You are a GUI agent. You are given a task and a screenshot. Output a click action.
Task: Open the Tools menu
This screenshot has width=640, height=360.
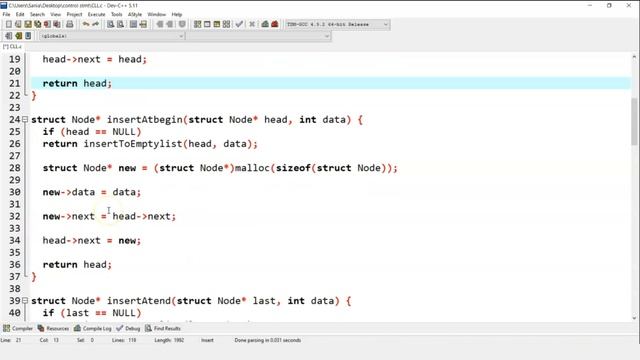click(x=117, y=14)
